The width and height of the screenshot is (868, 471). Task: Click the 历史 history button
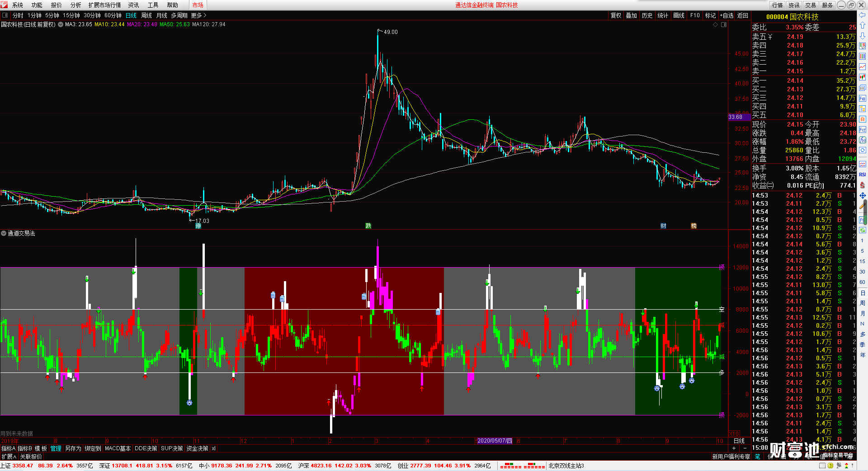coord(647,15)
